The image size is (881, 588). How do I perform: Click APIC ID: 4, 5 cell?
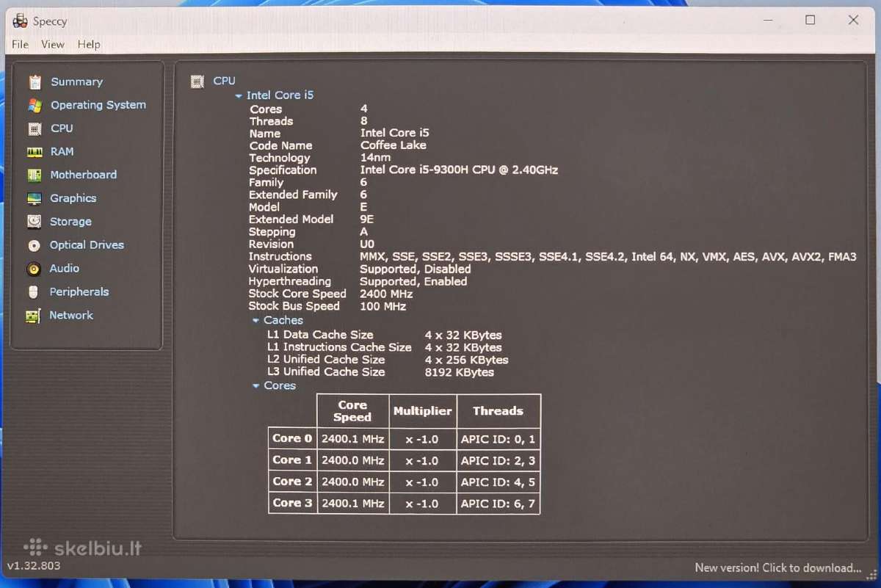point(498,482)
